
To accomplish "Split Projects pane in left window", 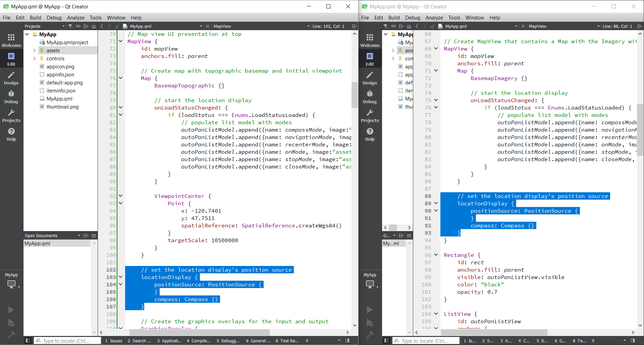I will (x=86, y=26).
